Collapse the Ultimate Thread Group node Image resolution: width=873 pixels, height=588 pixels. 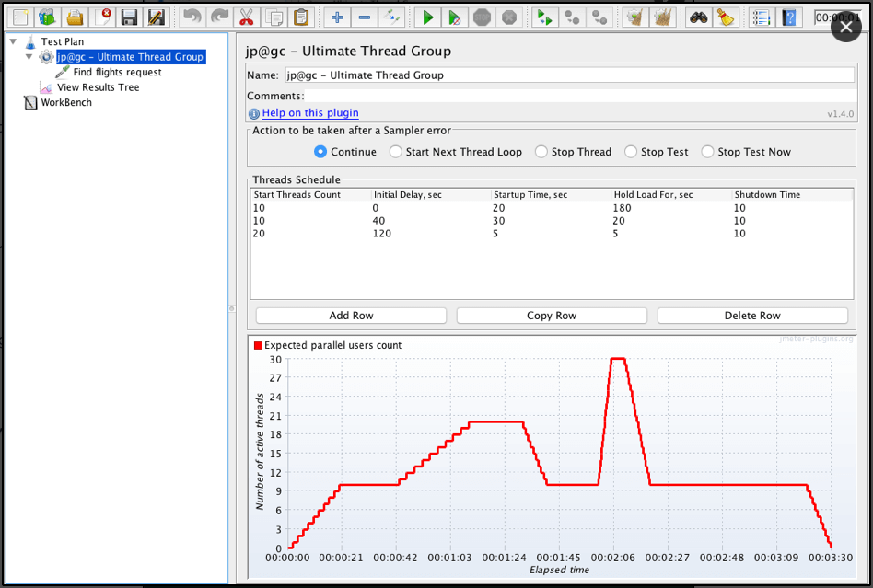click(29, 57)
